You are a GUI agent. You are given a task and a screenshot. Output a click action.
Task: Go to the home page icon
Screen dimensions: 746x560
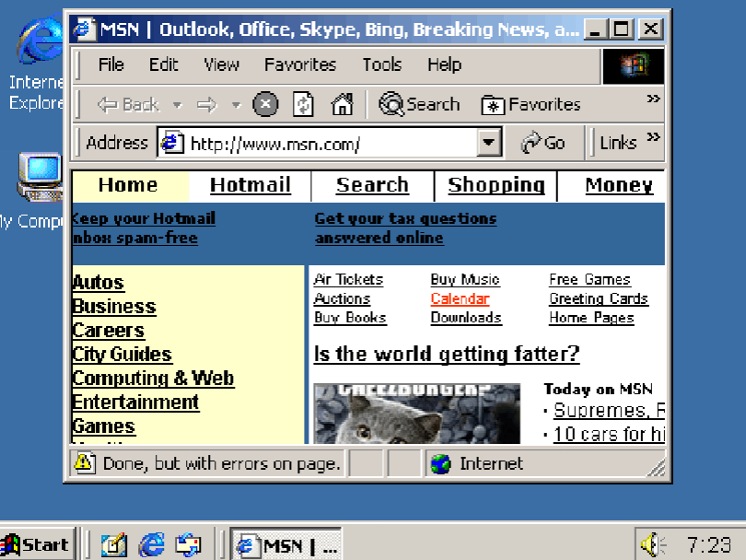coord(342,104)
